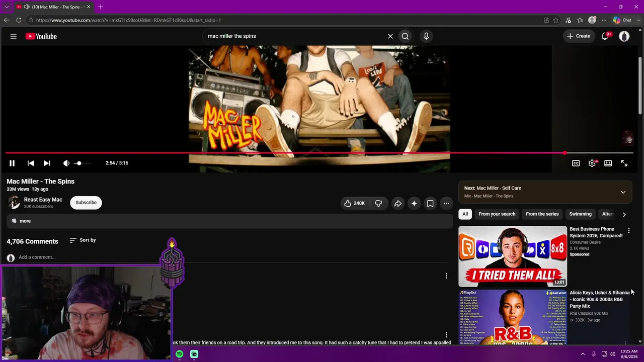Open the first comment's options menu
The height and width of the screenshot is (362, 644).
coord(446,276)
